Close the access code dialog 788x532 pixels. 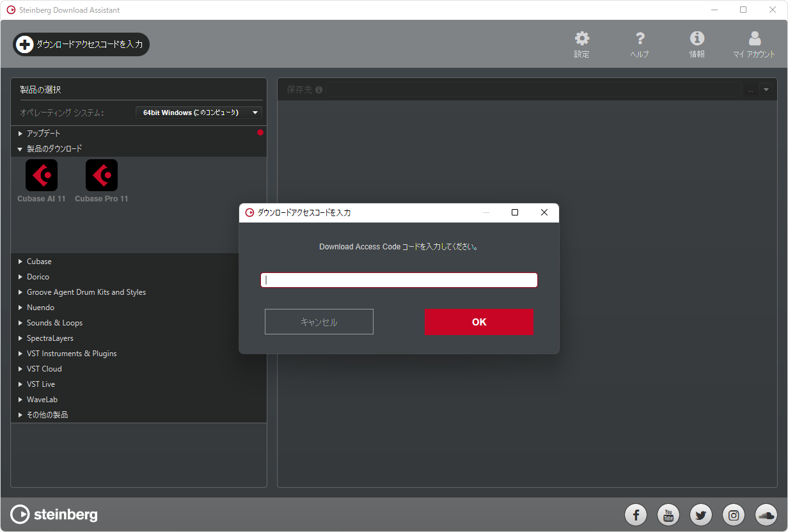tap(544, 213)
